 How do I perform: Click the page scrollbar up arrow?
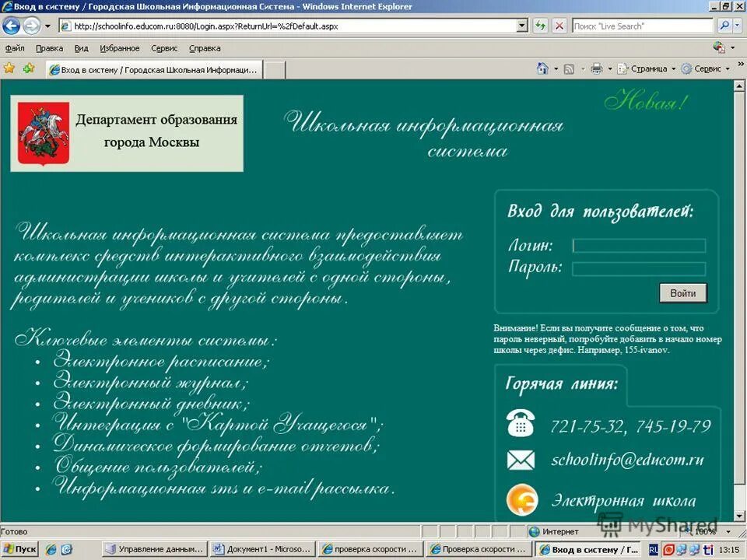pyautogui.click(x=739, y=86)
